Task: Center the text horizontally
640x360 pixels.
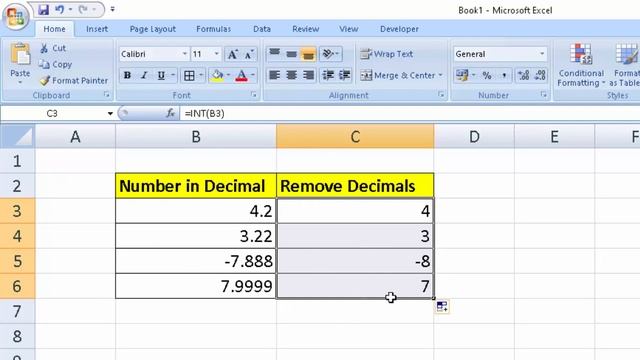Action: coord(291,76)
